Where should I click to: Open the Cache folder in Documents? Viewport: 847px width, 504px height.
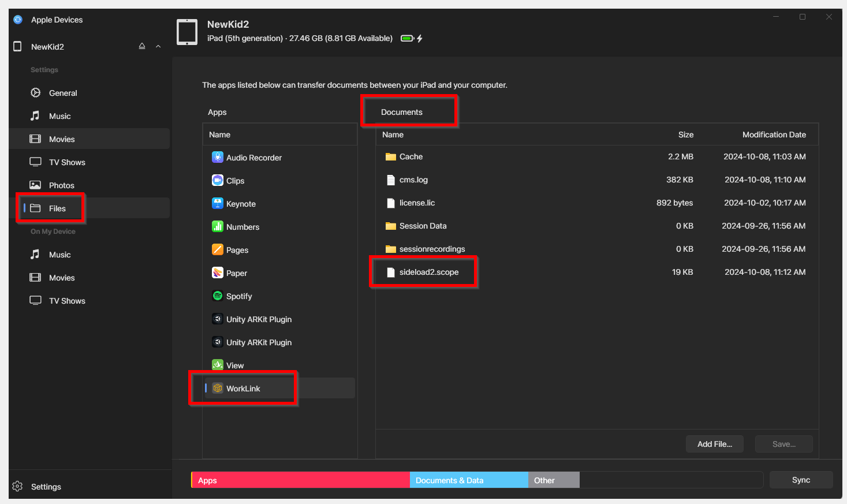[411, 156]
